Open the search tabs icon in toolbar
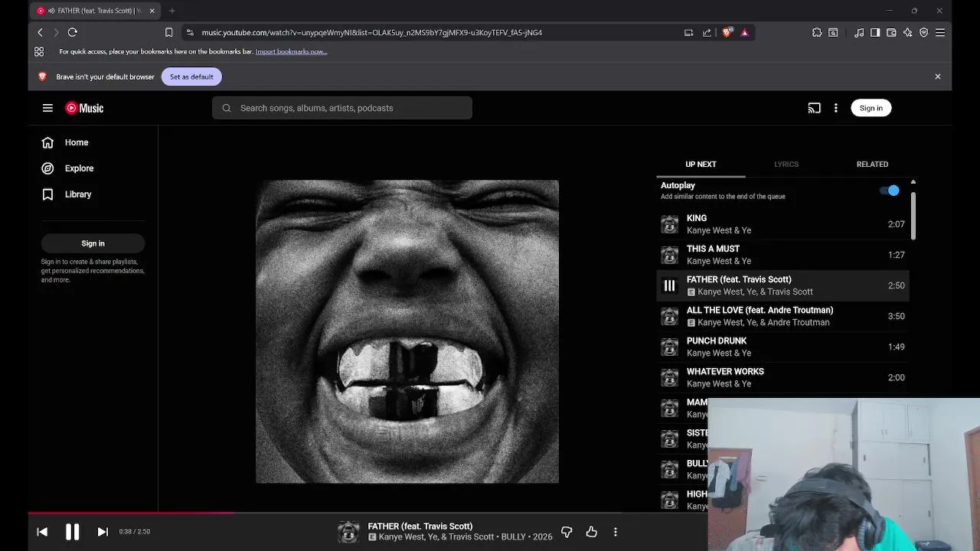980x551 pixels. pyautogui.click(x=833, y=32)
